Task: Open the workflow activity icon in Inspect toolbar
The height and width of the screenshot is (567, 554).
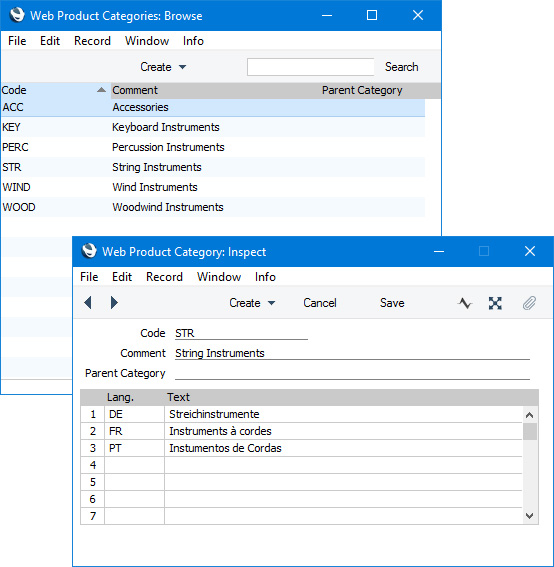Action: (465, 303)
